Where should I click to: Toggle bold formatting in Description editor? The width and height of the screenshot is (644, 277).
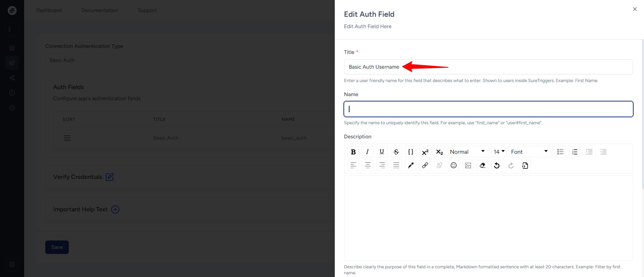coord(353,152)
